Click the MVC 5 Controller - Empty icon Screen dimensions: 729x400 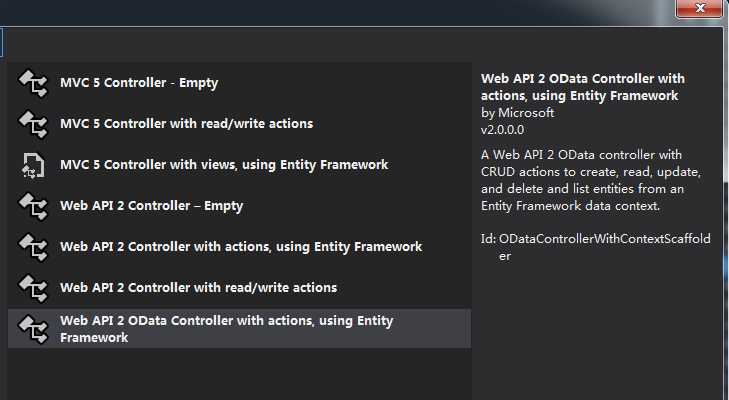tap(33, 83)
